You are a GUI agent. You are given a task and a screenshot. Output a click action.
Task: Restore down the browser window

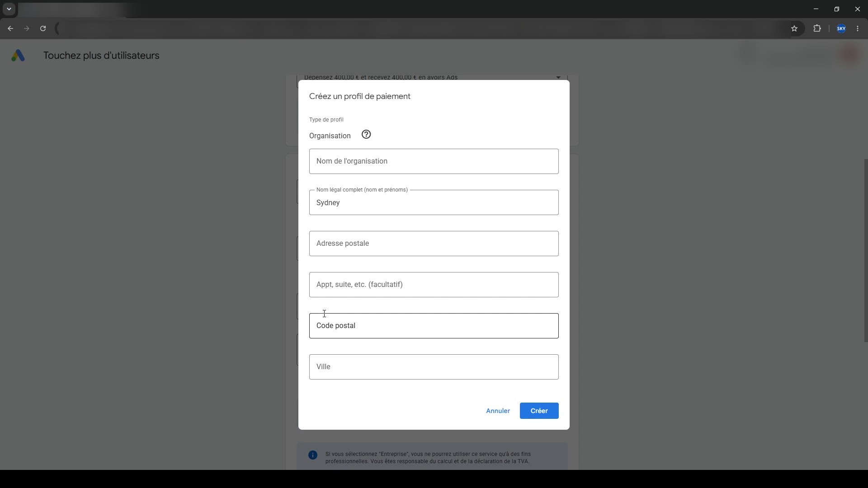pos(837,9)
